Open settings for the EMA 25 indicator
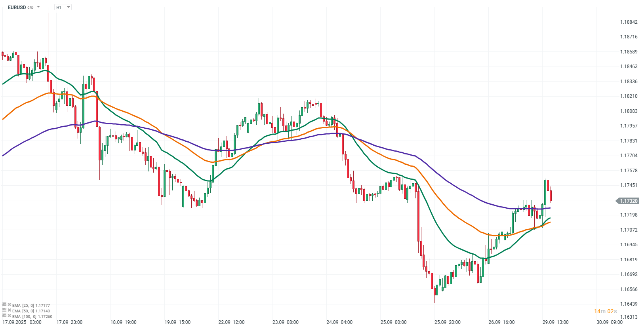The width and height of the screenshot is (644, 329). click(4, 305)
